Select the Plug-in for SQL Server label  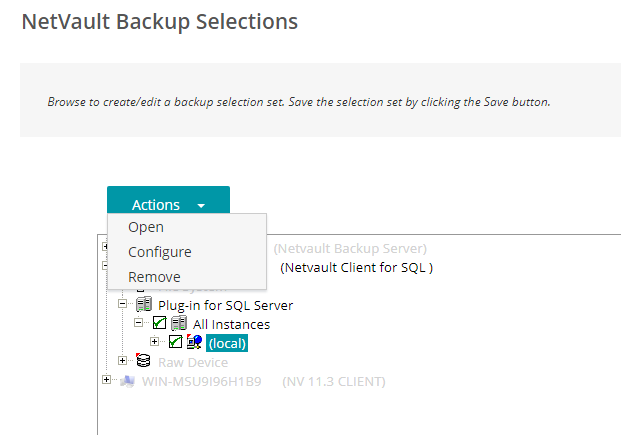click(x=225, y=305)
